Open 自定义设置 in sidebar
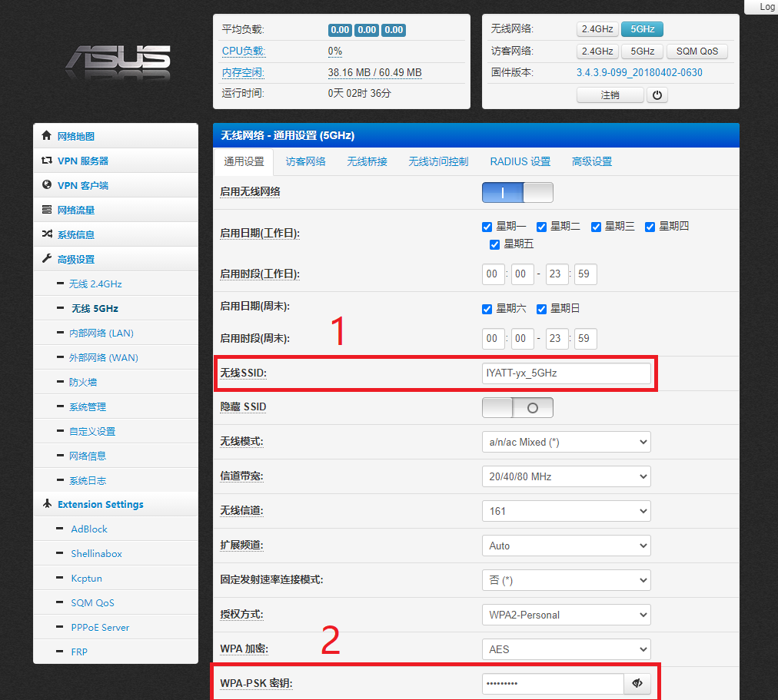This screenshot has width=778, height=700. (92, 432)
